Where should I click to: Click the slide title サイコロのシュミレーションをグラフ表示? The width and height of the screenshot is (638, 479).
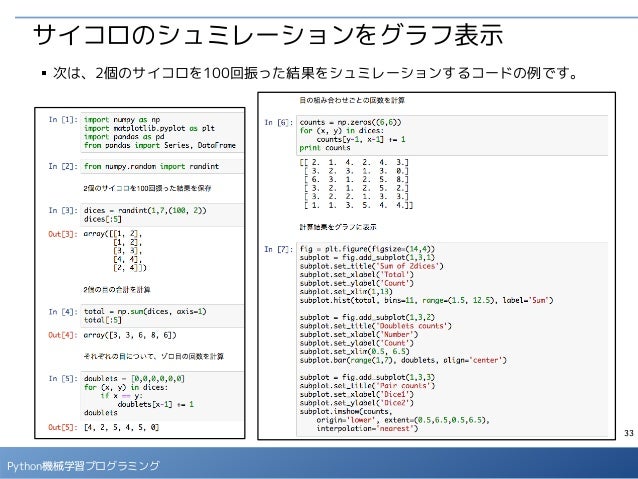(x=268, y=35)
